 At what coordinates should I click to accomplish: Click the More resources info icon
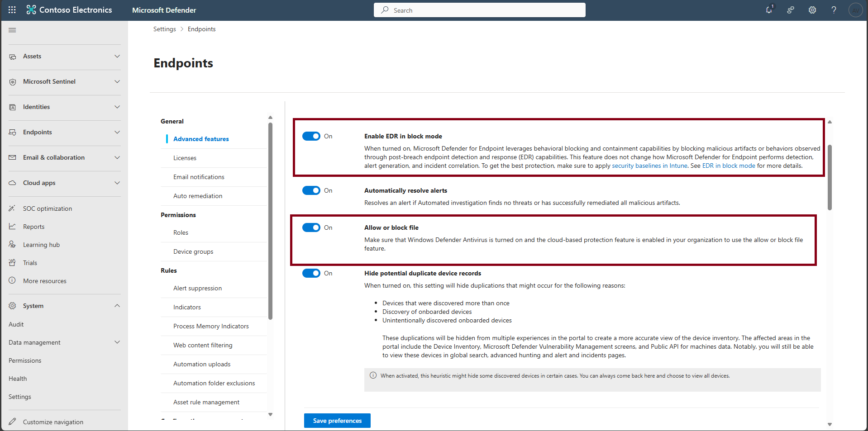[x=12, y=280]
